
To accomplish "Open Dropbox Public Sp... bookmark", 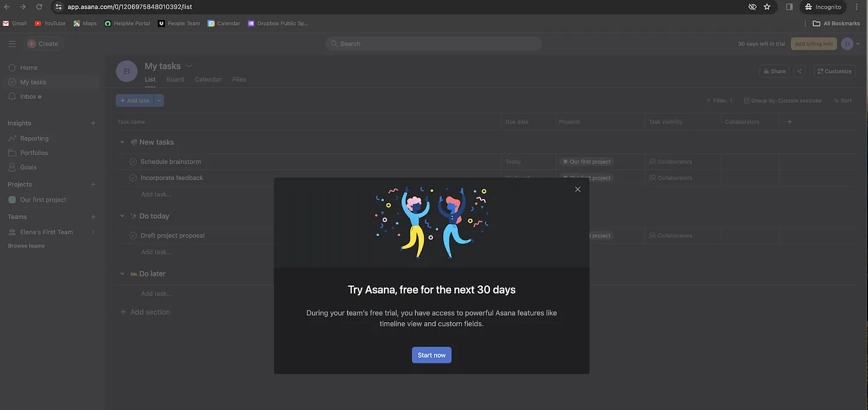I will click(279, 24).
